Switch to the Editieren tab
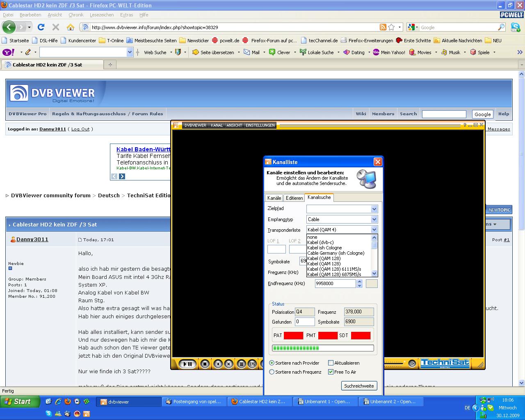The width and height of the screenshot is (525, 420). click(294, 198)
